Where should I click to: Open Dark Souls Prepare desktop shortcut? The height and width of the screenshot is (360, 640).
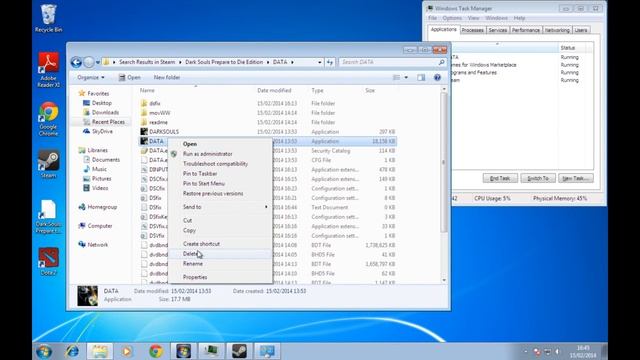[48, 217]
